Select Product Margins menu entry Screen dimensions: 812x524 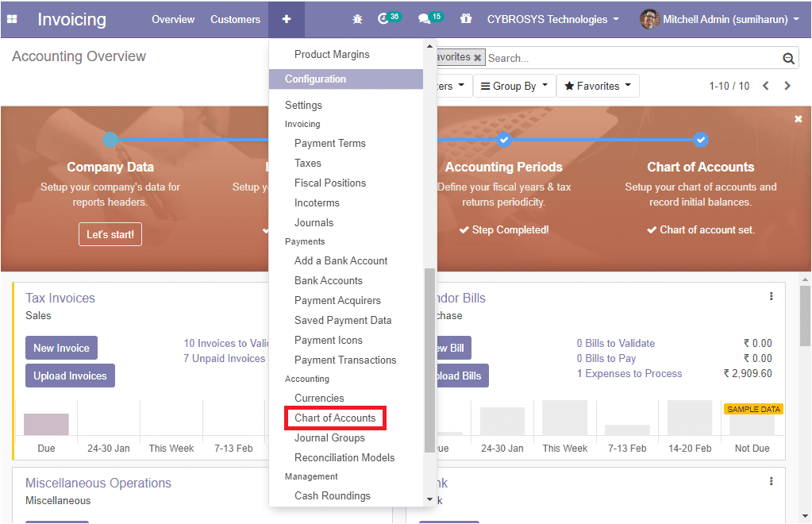click(332, 54)
